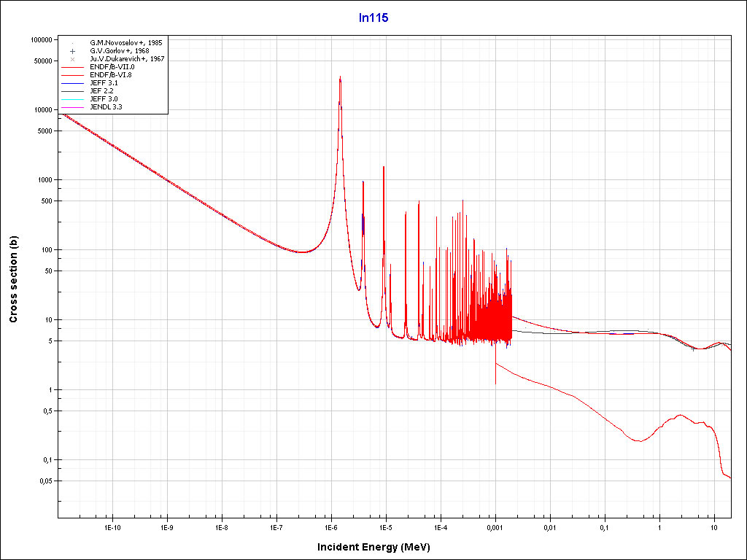Click the blue line swatch for JEFF 3.1
The width and height of the screenshot is (747, 560).
coord(73,83)
